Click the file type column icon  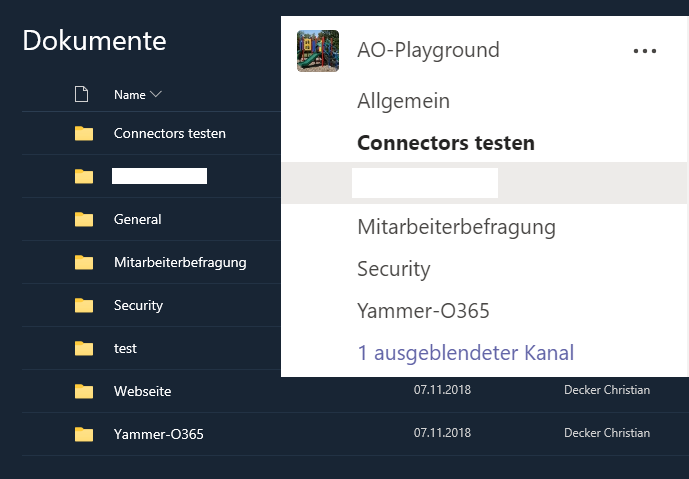point(81,94)
